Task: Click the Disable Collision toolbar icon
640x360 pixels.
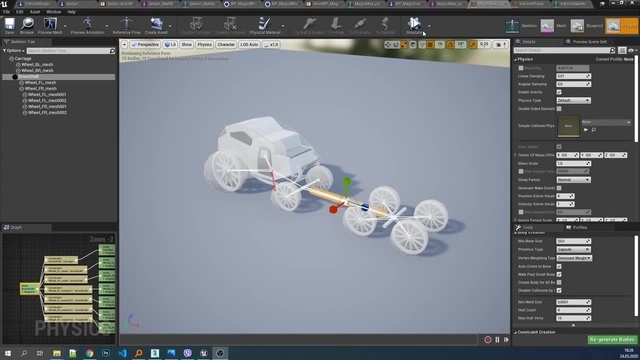Action: tap(230, 24)
